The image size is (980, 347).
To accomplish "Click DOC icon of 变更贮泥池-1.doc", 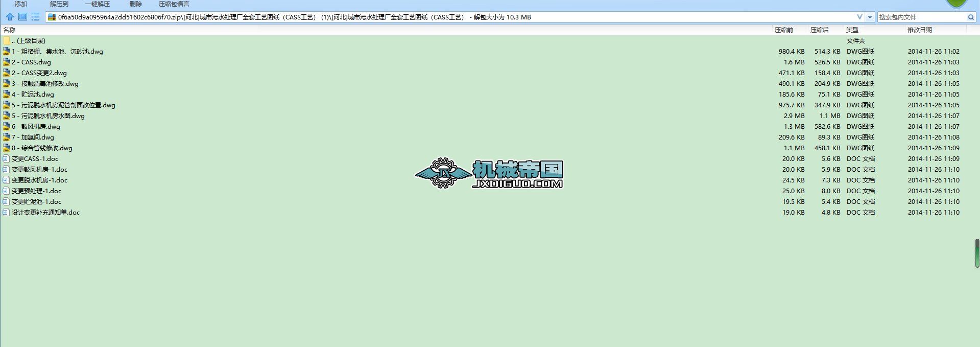I will point(6,201).
